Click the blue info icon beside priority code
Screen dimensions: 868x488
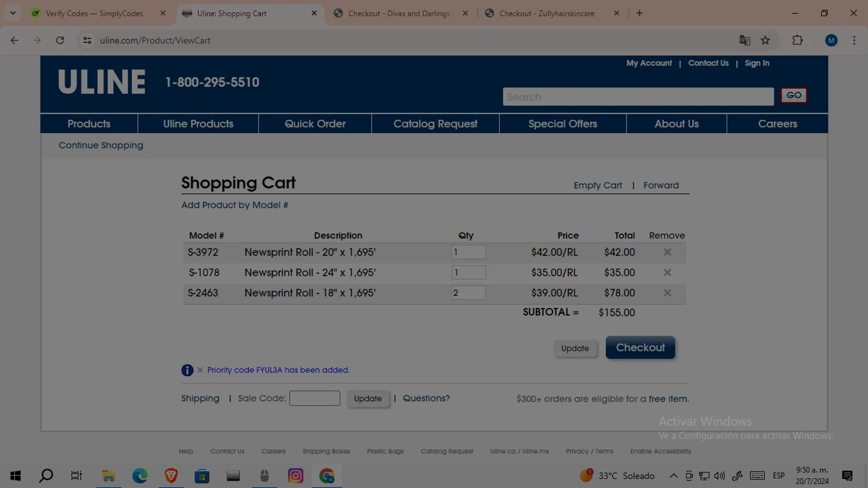[x=187, y=370]
